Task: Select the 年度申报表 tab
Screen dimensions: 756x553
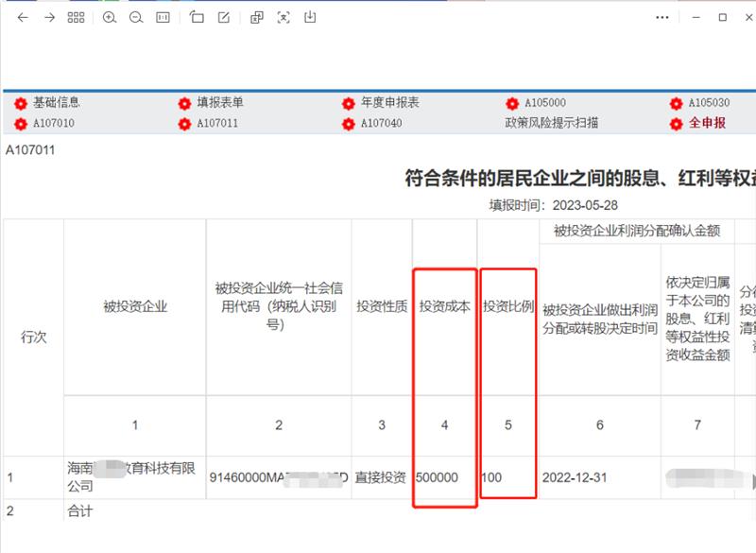Action: click(x=388, y=103)
